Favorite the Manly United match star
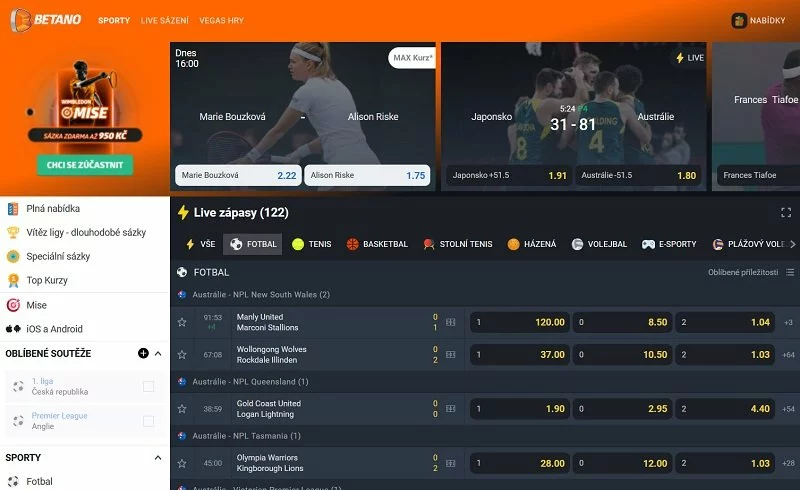 tap(182, 322)
